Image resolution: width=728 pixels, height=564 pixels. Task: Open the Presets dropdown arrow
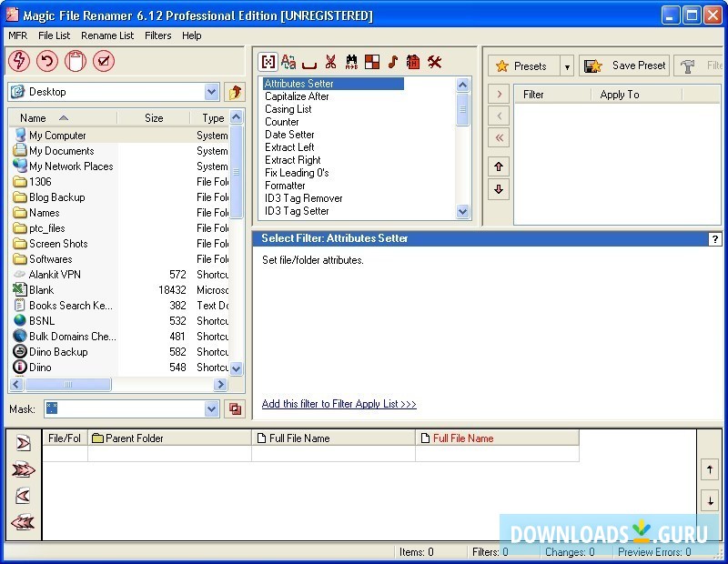(567, 66)
